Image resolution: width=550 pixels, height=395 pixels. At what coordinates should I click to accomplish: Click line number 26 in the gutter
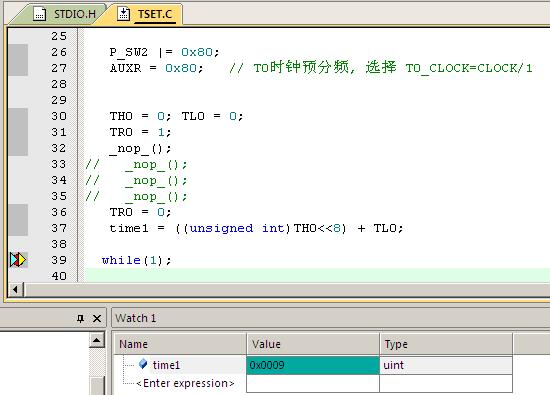59,52
